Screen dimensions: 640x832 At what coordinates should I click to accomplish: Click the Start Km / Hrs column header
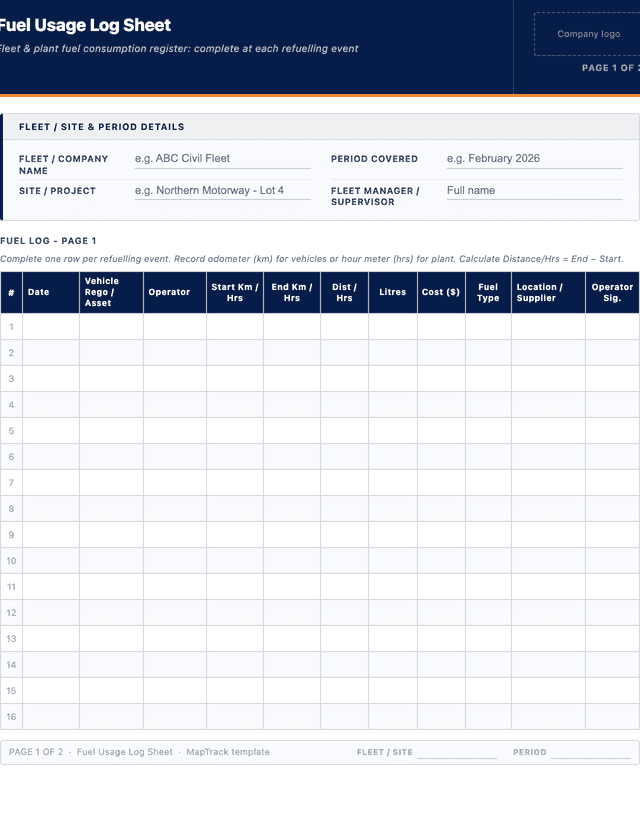235,292
